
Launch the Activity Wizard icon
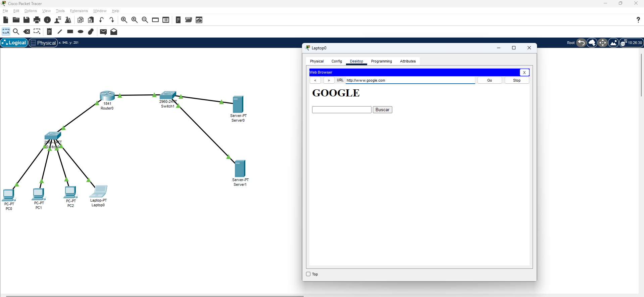68,20
